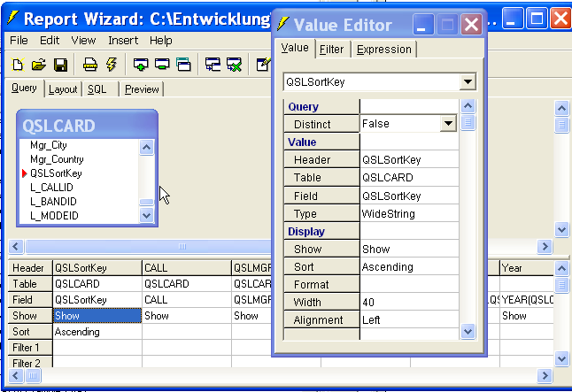The image size is (572, 392).
Task: Open the Insert menu
Action: tap(123, 40)
